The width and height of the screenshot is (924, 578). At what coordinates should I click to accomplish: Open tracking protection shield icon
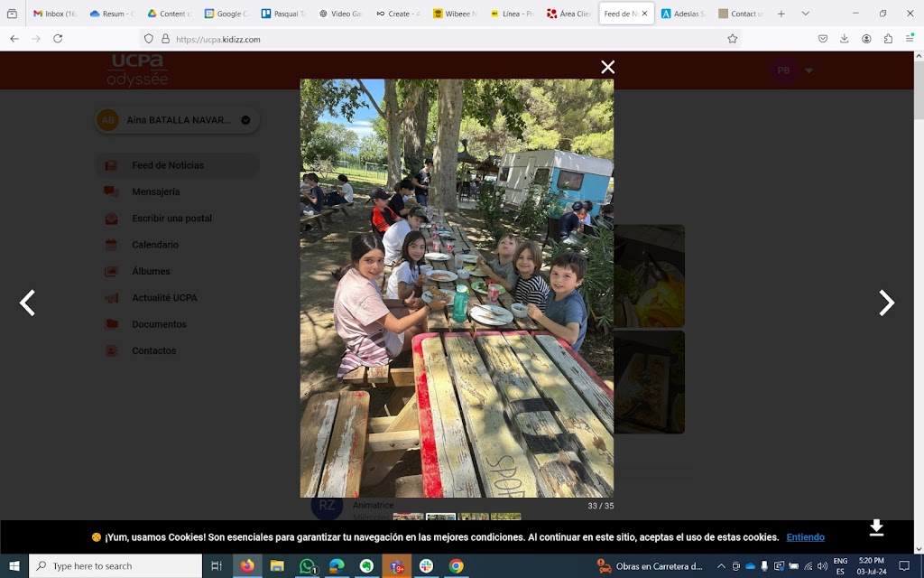click(149, 39)
